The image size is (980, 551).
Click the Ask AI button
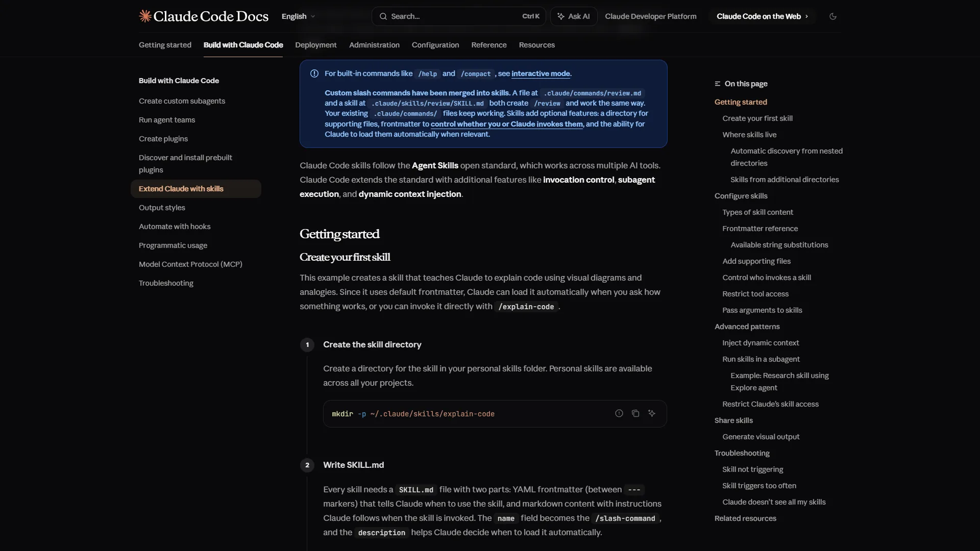(574, 16)
